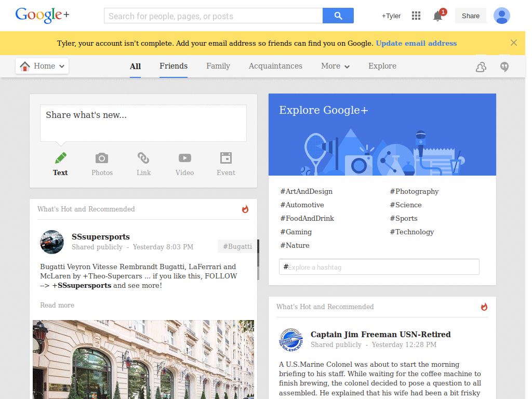532x399 pixels.
Task: Open the #Nature hashtag
Action: point(295,245)
